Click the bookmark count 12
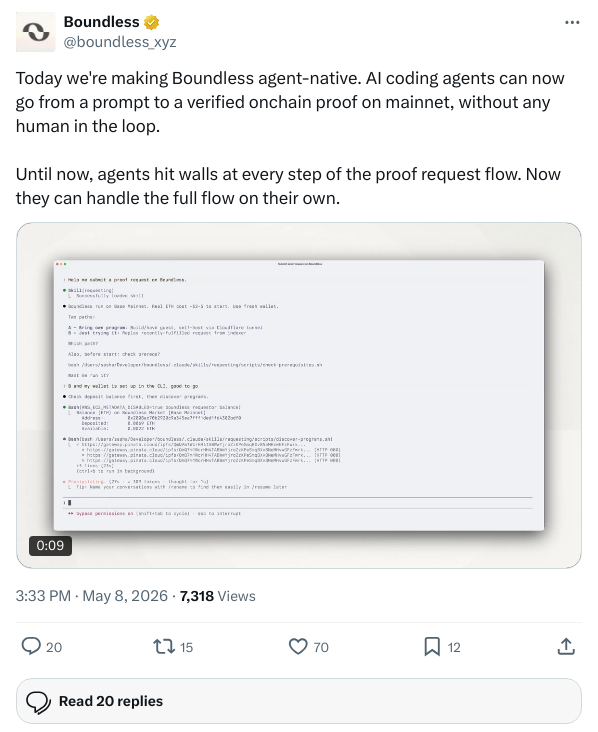Image resolution: width=598 pixels, height=732 pixels. [x=454, y=647]
